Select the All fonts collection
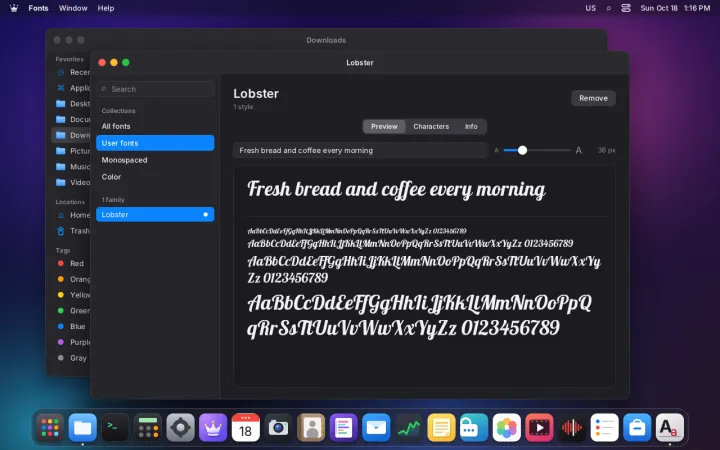The image size is (720, 450). (x=155, y=126)
